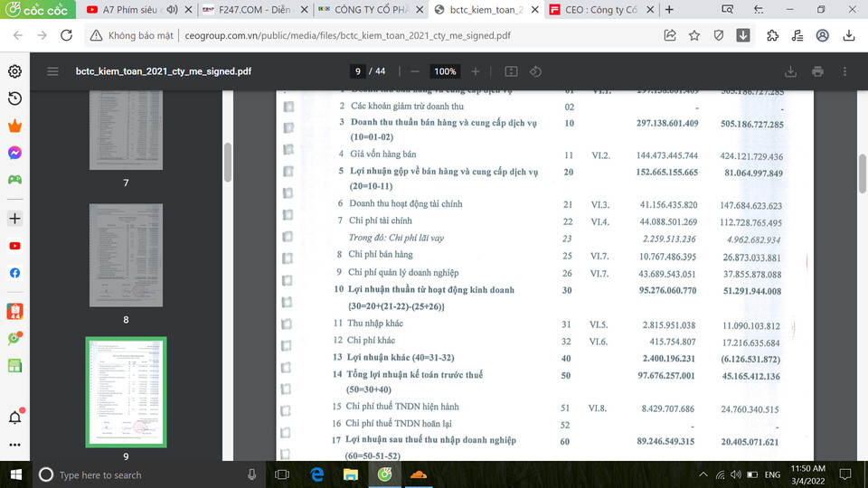Open the shield protection icon
The height and width of the screenshot is (488, 868).
click(719, 35)
